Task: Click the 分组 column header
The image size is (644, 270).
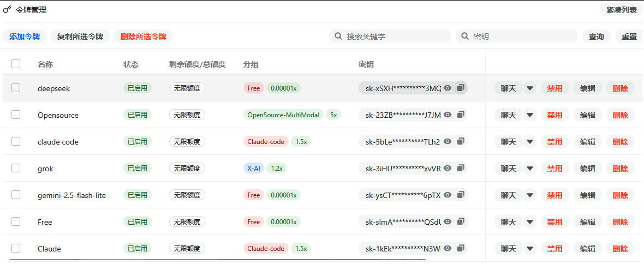Action: point(251,64)
